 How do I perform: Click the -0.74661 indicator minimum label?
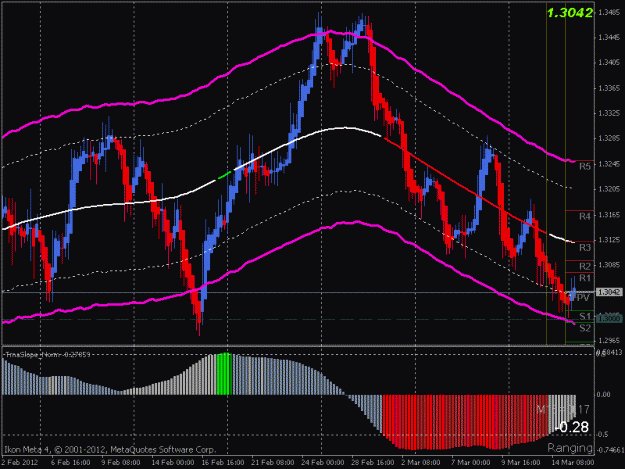609,450
